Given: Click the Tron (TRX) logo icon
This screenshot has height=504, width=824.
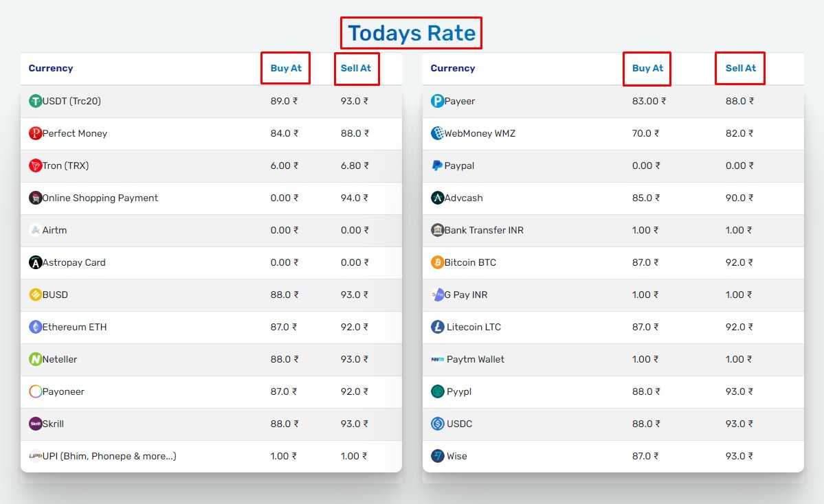Looking at the screenshot, I should [35, 165].
